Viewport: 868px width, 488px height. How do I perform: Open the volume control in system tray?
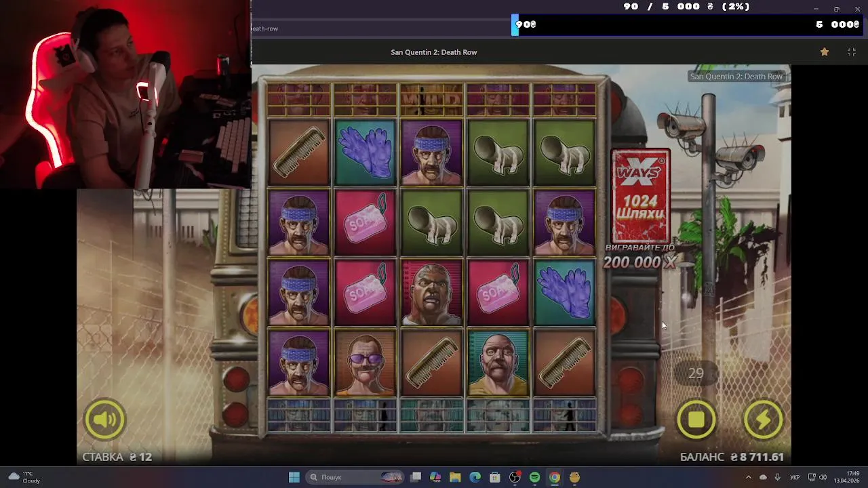pos(823,477)
